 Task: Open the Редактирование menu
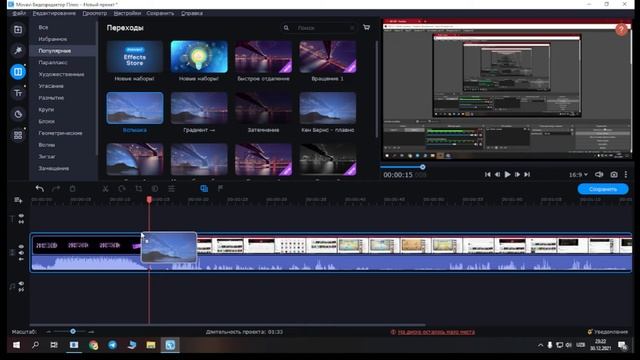54,13
